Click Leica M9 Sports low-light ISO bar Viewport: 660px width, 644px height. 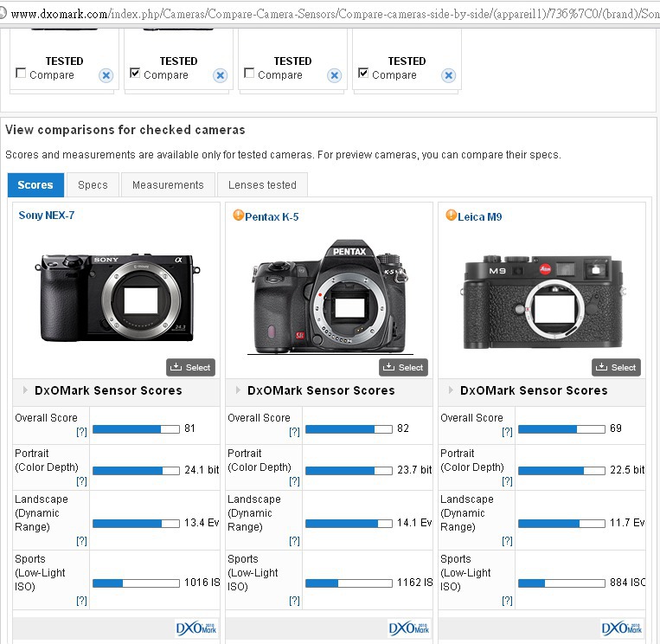pos(561,583)
